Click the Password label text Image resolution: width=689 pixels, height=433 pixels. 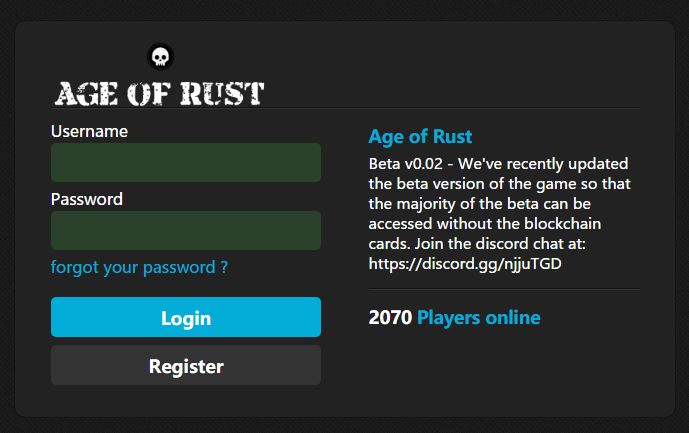pyautogui.click(x=87, y=199)
